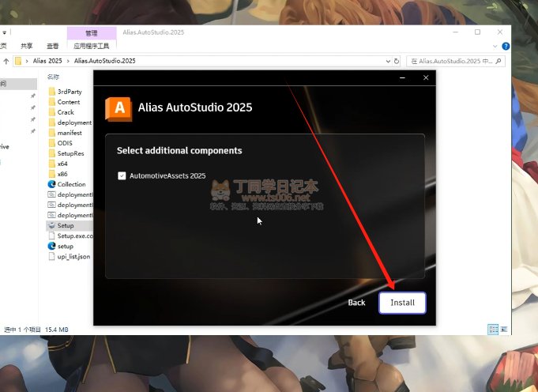Viewport: 538px width, 392px height.
Task: Click the Install button in the installer
Action: (402, 303)
